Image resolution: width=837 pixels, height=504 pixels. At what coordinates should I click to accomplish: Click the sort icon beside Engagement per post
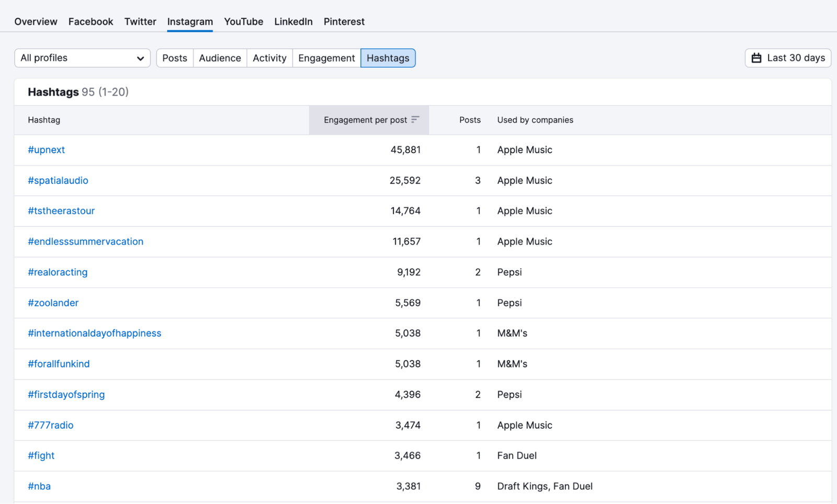(415, 120)
